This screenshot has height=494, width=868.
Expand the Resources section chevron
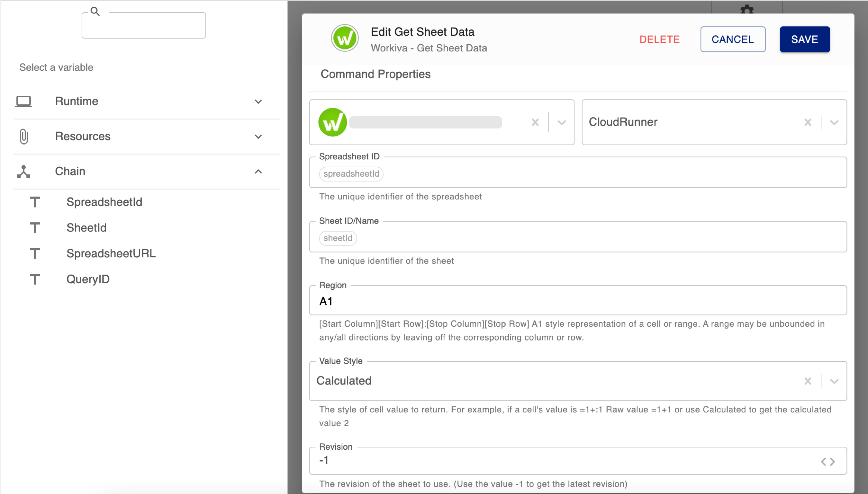click(x=258, y=137)
